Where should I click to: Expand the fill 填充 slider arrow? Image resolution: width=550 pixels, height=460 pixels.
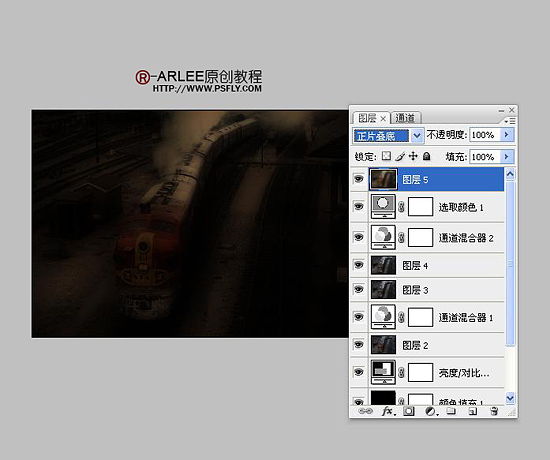click(x=507, y=156)
